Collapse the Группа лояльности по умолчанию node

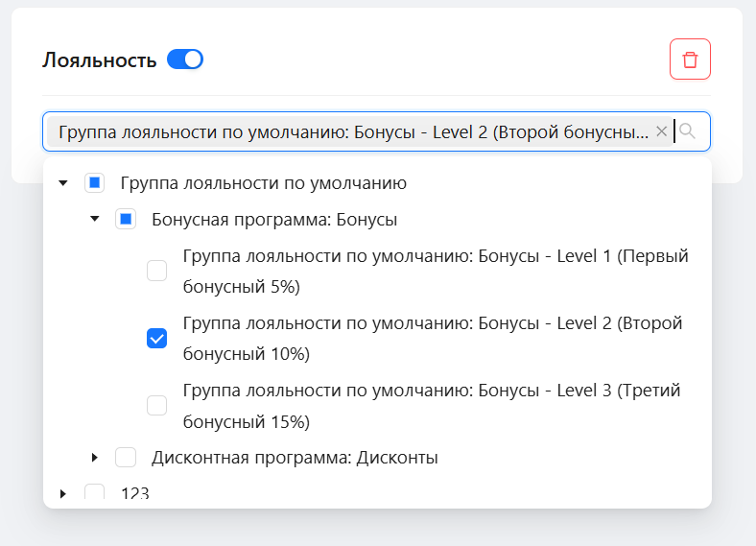pos(63,182)
